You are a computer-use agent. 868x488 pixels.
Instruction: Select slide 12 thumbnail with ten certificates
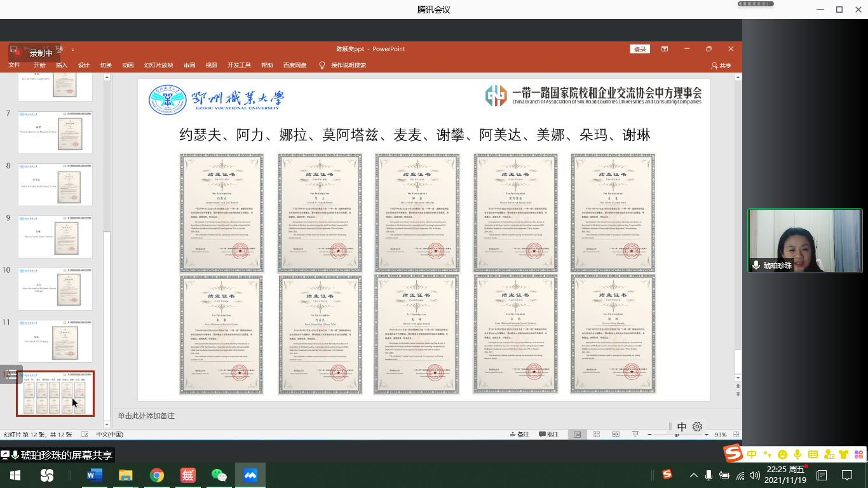point(55,394)
